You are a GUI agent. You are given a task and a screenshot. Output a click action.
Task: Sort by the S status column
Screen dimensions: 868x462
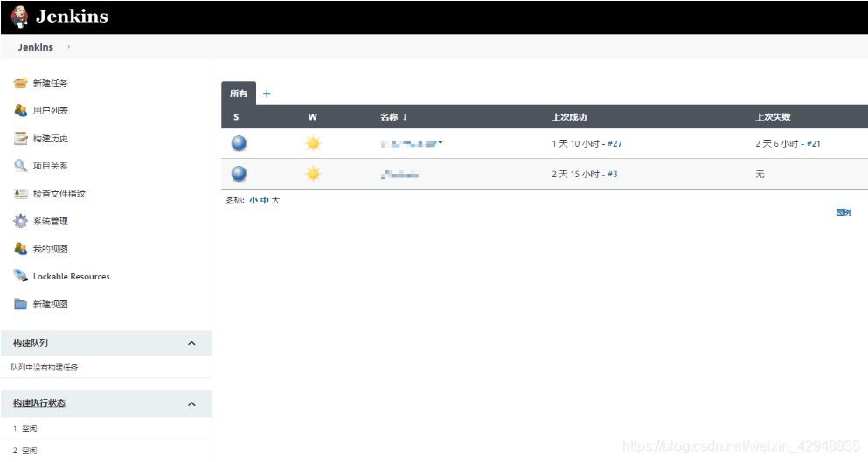[236, 117]
